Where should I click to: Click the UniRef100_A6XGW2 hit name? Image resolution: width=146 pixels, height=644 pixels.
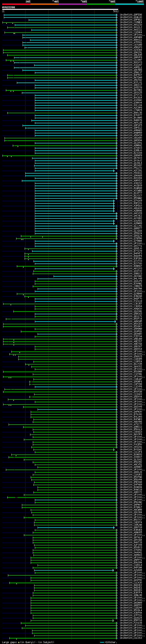(131, 276)
